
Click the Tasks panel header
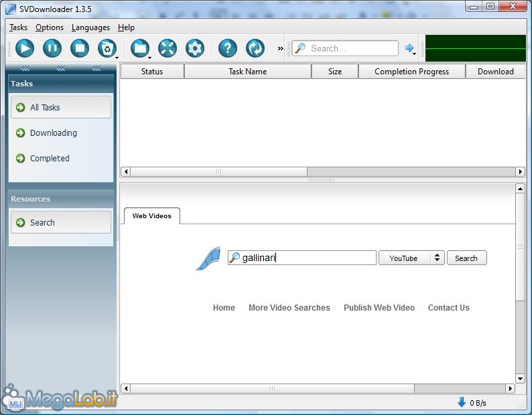pyautogui.click(x=61, y=84)
